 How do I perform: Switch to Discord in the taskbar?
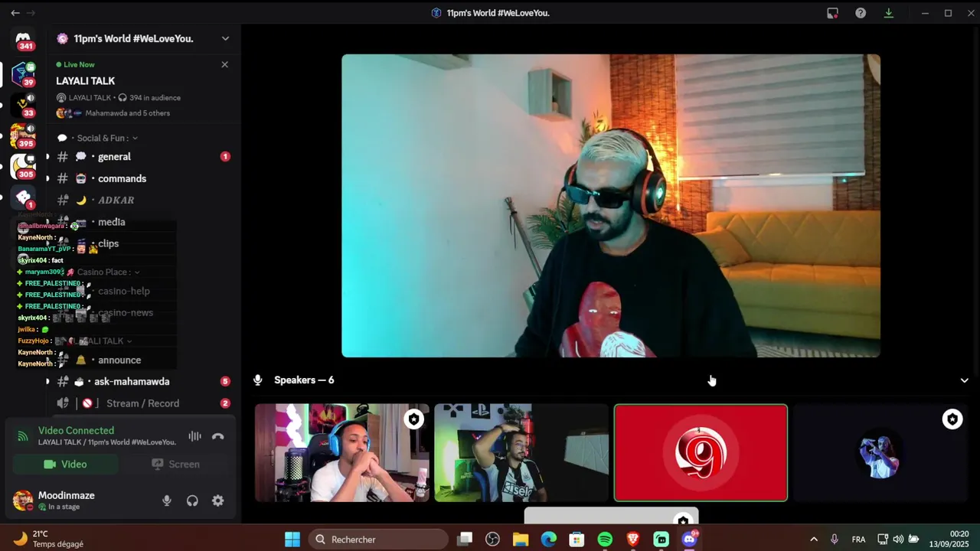tap(689, 540)
